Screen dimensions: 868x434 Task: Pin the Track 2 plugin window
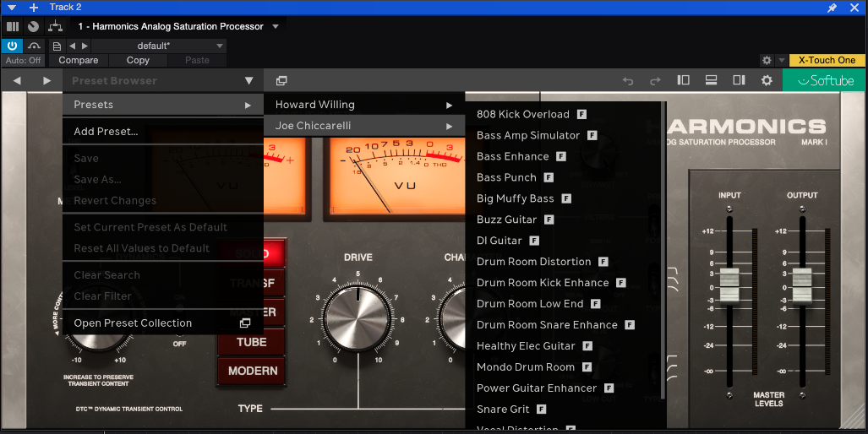pyautogui.click(x=832, y=8)
